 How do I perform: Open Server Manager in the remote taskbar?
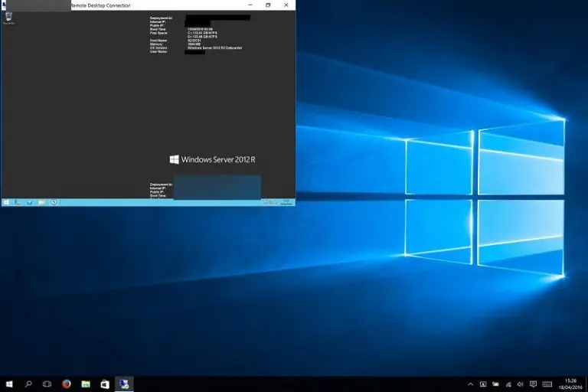click(x=18, y=203)
